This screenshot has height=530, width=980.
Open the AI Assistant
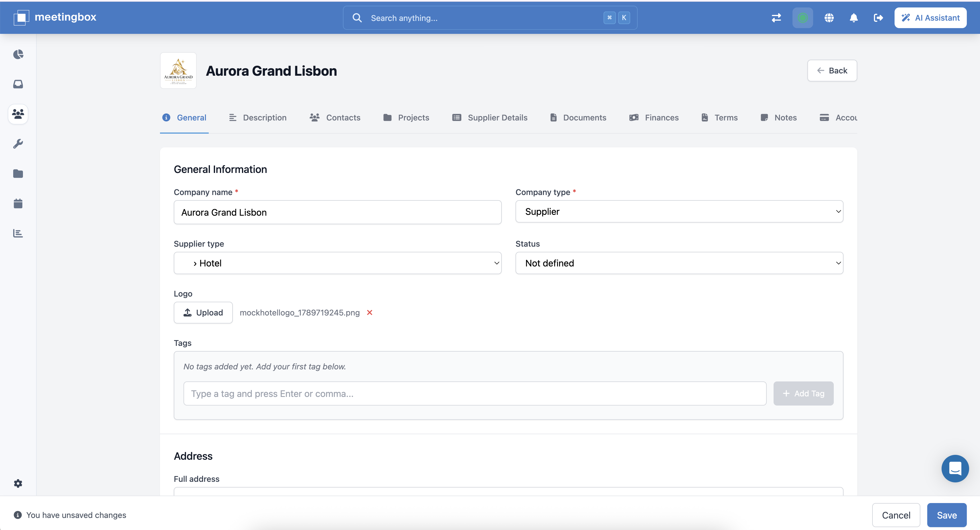click(931, 17)
